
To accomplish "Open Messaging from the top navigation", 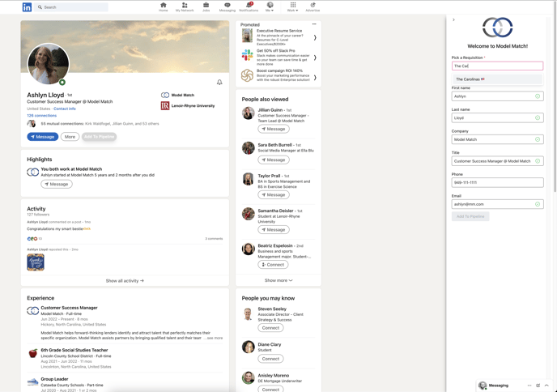I will click(227, 6).
